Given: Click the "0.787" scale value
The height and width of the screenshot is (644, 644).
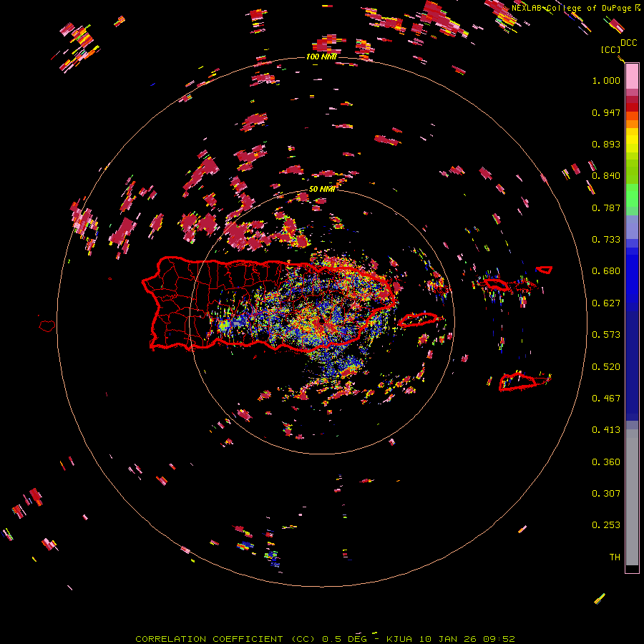Looking at the screenshot, I should (606, 208).
